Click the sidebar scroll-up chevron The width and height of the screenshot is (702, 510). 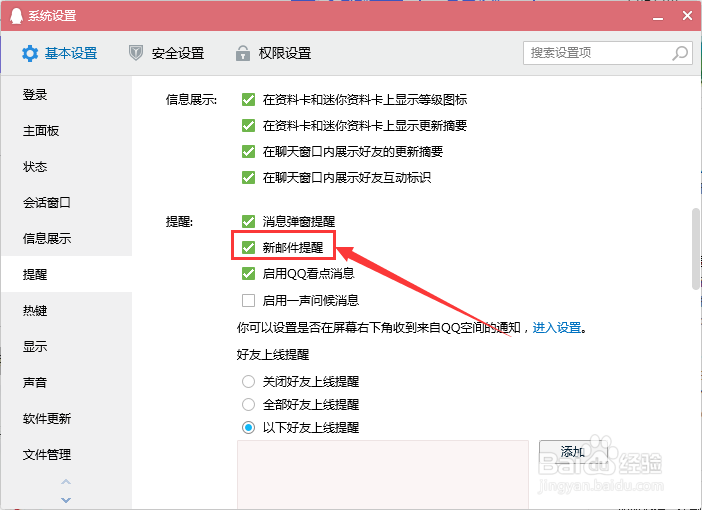click(x=66, y=482)
